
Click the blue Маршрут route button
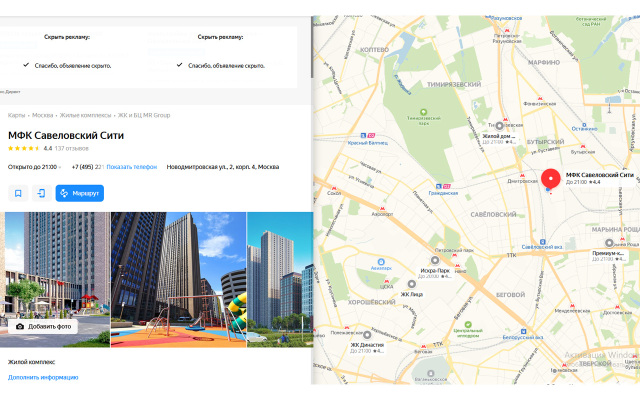(x=80, y=193)
